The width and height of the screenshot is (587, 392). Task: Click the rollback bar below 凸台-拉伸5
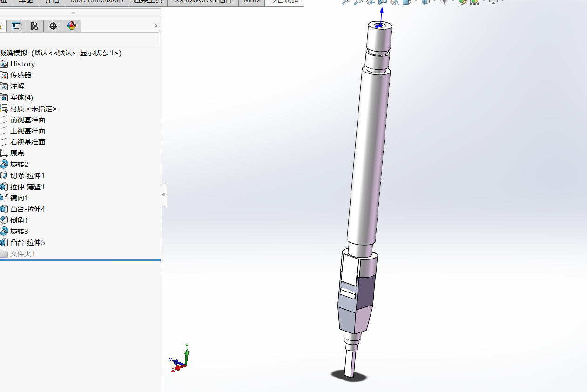tap(80, 260)
